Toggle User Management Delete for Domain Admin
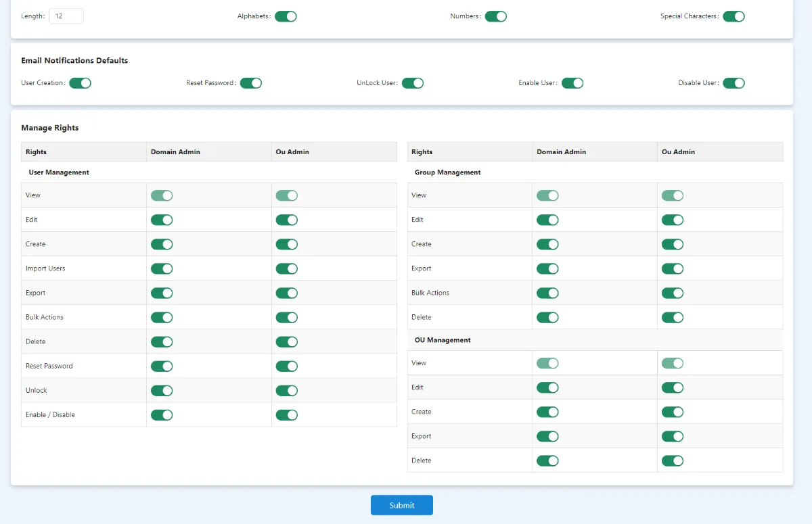This screenshot has height=524, width=812. pyautogui.click(x=162, y=341)
